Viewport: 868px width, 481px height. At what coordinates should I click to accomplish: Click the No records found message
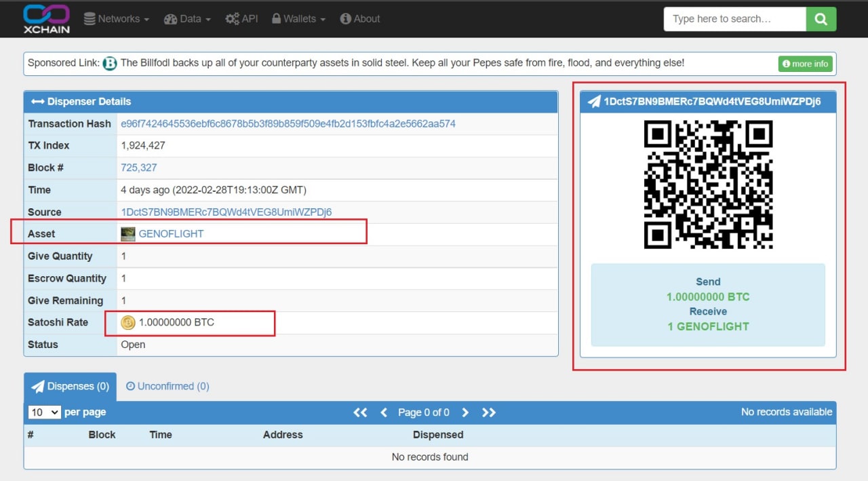point(430,457)
